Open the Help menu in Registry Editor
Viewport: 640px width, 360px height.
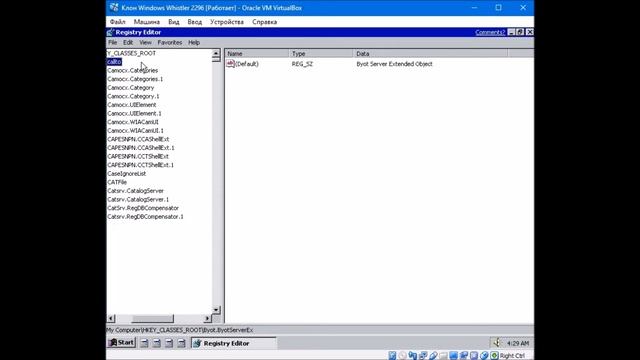point(194,42)
